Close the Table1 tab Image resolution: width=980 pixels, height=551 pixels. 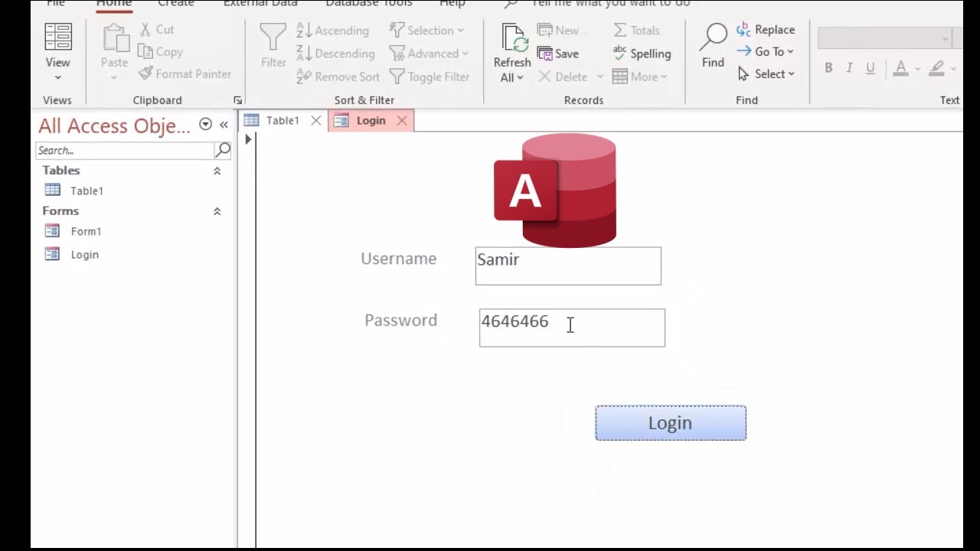coord(315,121)
